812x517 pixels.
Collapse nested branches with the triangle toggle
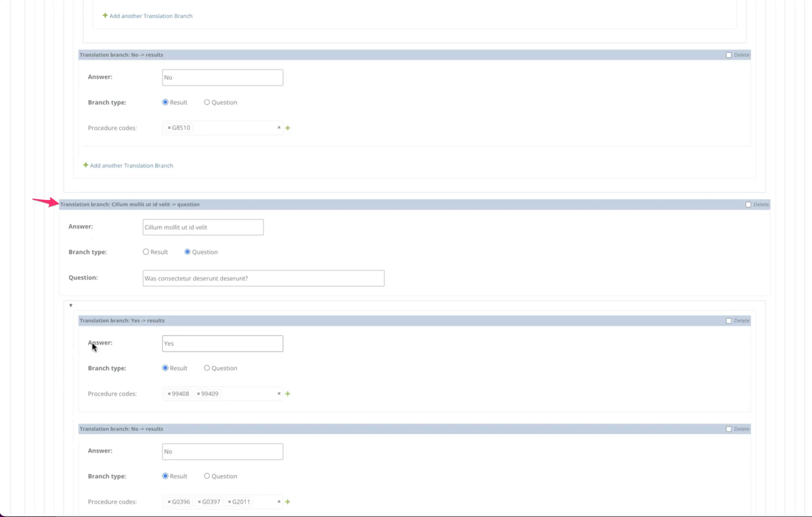click(x=71, y=305)
